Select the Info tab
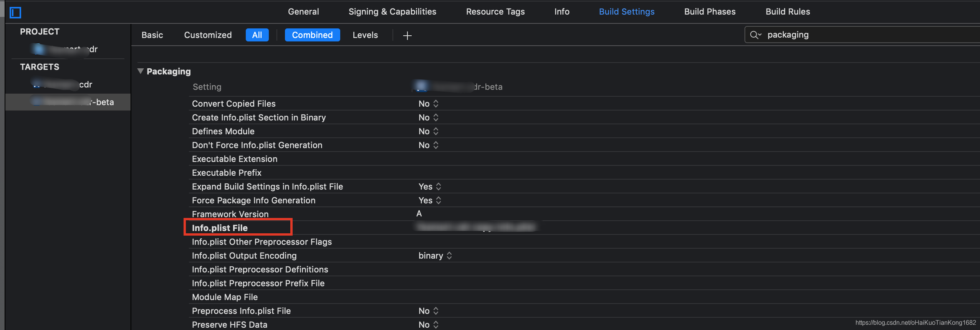This screenshot has height=330, width=980. click(561, 12)
